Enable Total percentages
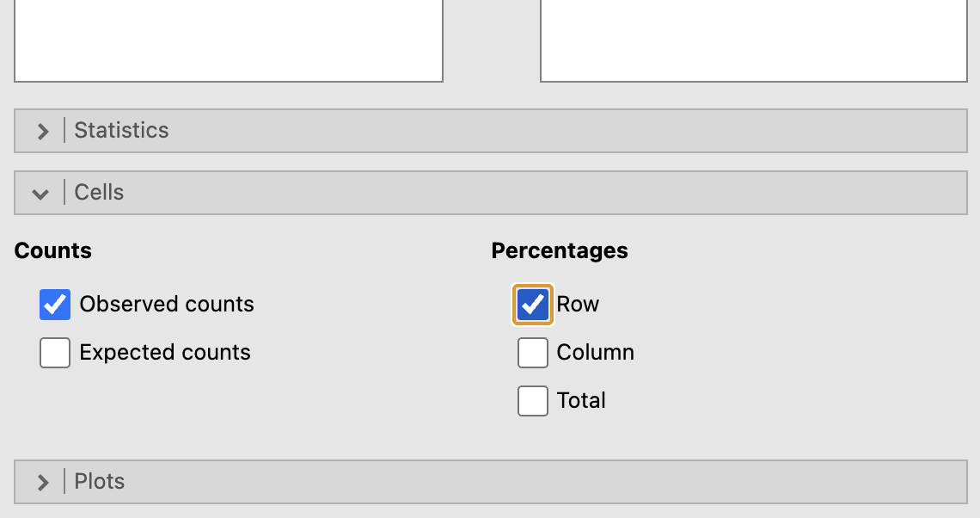Image resolution: width=980 pixels, height=518 pixels. (532, 401)
